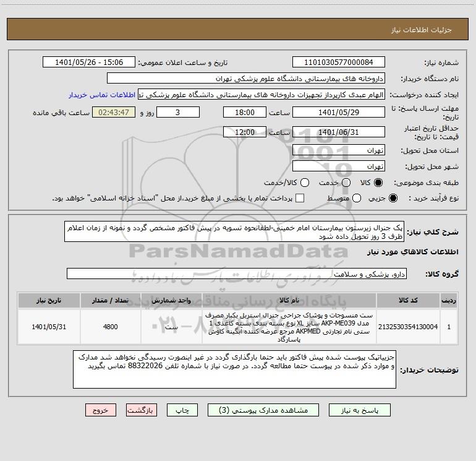Screen dimensions: 476x461
Task: Select the کالا/خدمت radio button
Action: (305, 183)
